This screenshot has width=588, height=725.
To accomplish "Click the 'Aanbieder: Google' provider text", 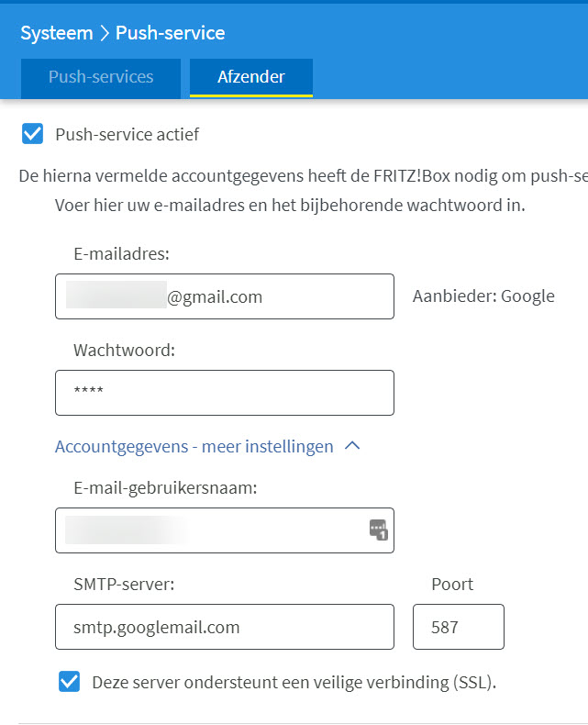I will 483,296.
